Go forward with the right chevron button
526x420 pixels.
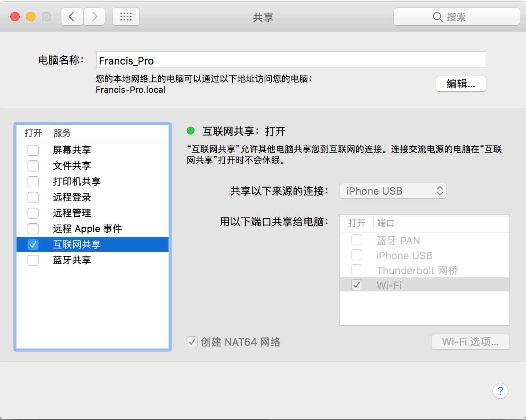pyautogui.click(x=94, y=17)
